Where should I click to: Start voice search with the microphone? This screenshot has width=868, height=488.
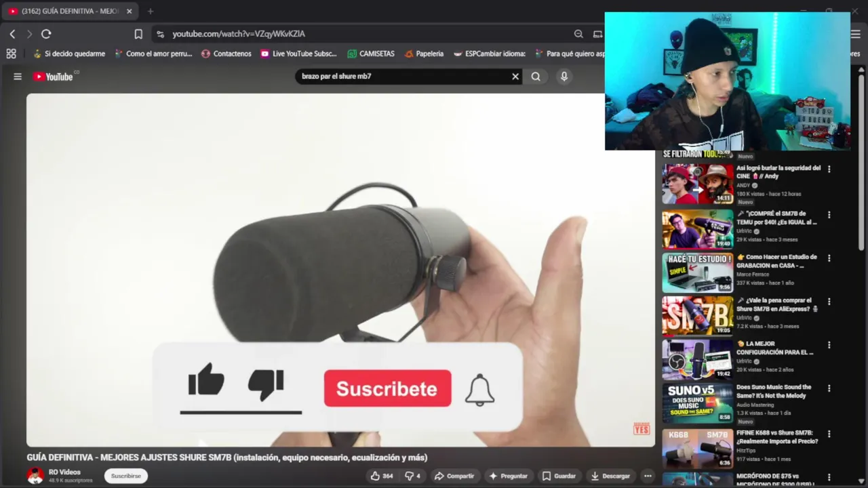564,77
